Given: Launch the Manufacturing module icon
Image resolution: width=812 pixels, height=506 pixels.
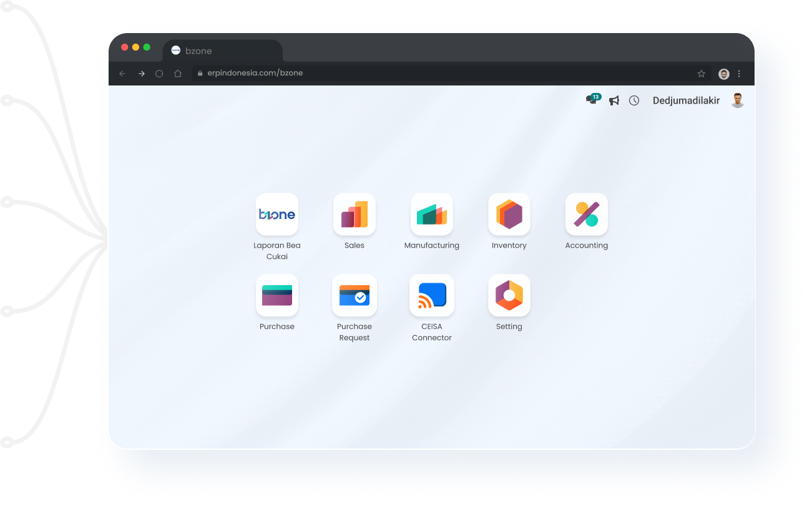Looking at the screenshot, I should (x=432, y=214).
